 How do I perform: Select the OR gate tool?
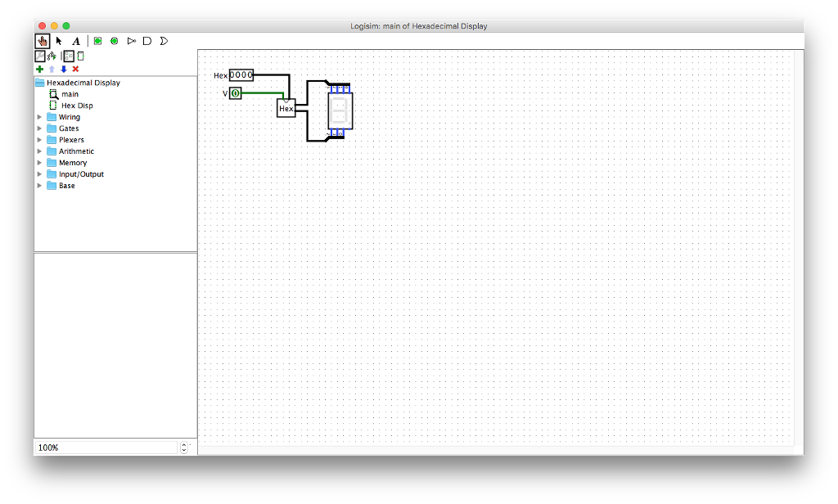(x=163, y=40)
